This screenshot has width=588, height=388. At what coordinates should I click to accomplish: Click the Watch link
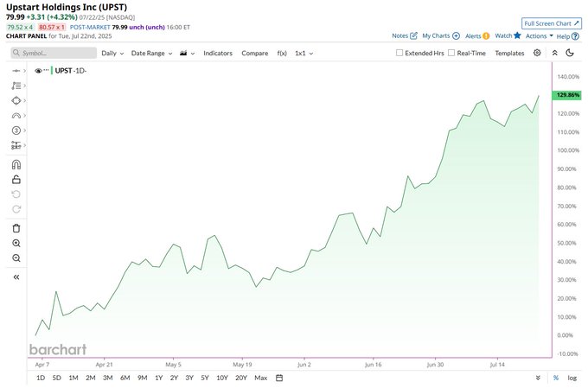pos(503,35)
